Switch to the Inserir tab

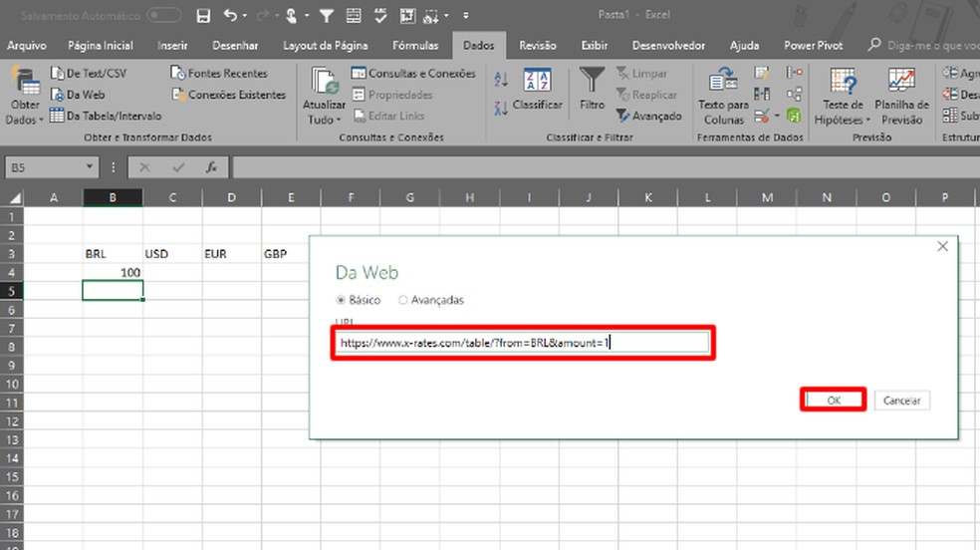[x=172, y=46]
